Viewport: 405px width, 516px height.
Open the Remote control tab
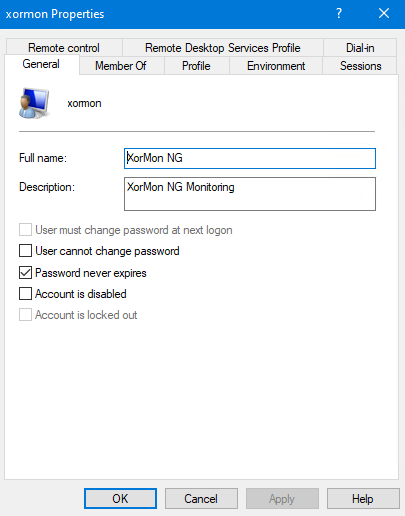[x=64, y=48]
